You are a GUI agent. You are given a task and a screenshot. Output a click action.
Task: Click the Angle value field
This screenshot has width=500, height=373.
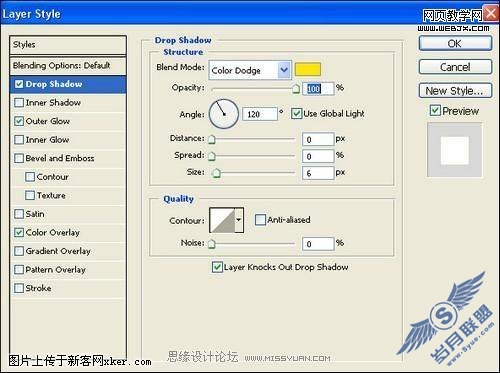point(260,114)
